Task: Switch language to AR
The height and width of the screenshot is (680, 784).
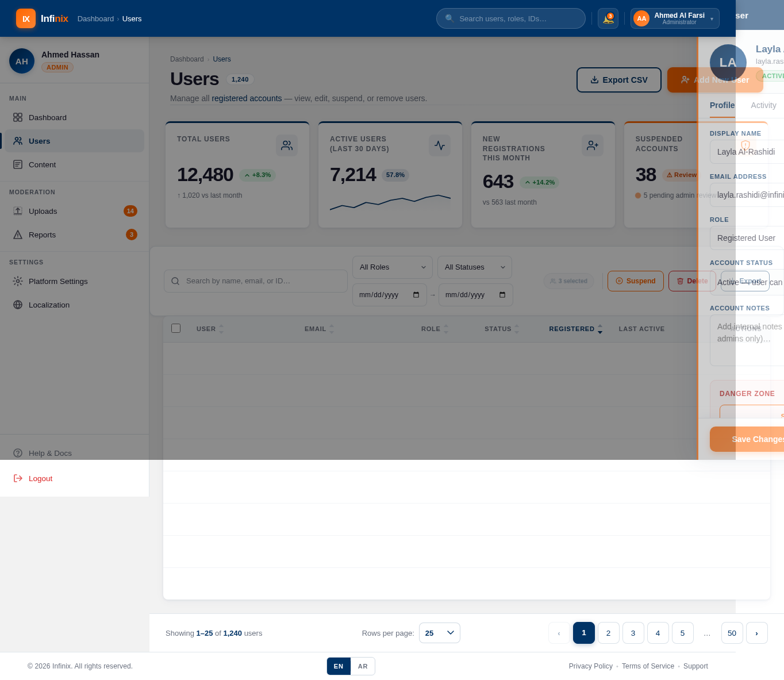Action: [x=363, y=666]
